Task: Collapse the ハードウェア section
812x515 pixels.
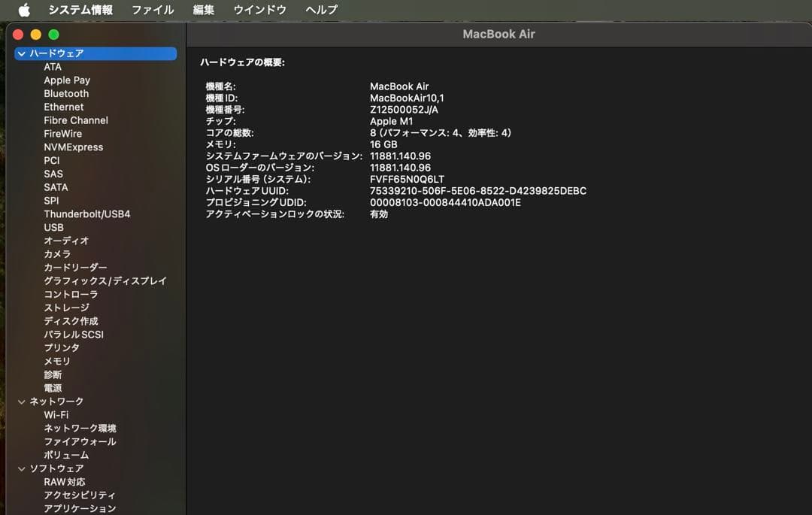Action: [21, 53]
